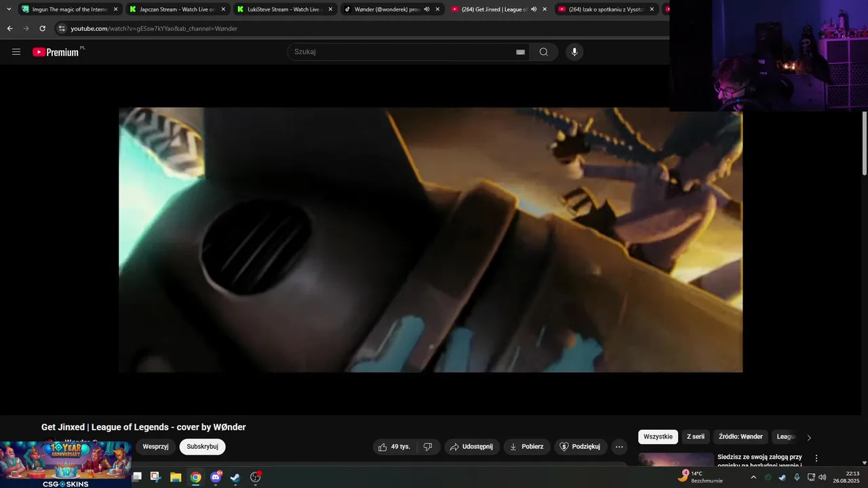Viewport: 868px width, 488px height.
Task: Click the search magnifier button
Action: click(544, 52)
